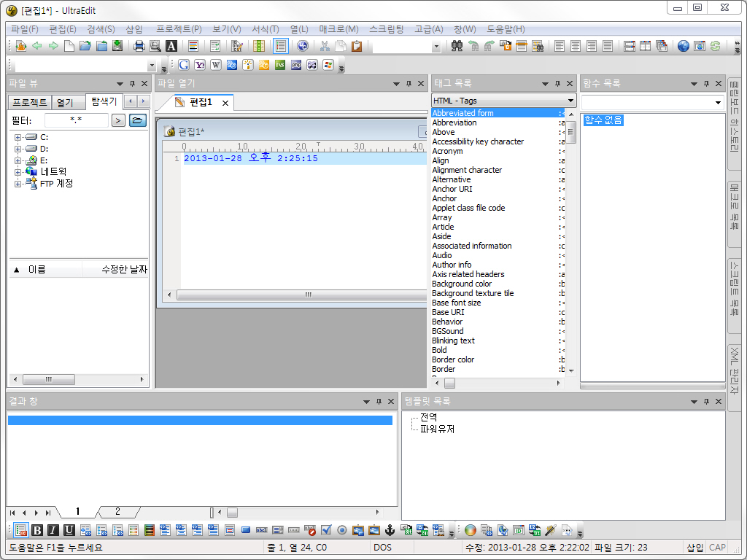Click the right align text icon
Viewport: 747px width, 560px height.
(x=592, y=46)
